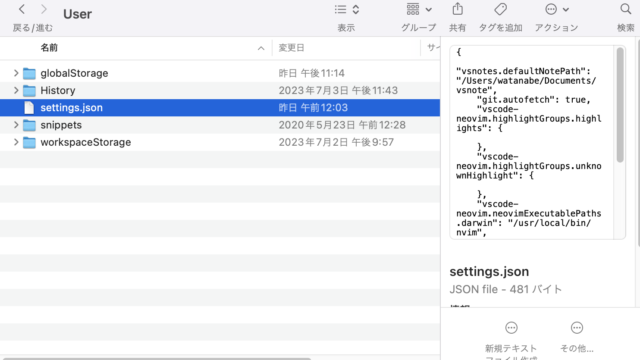
Task: Click the User window title
Action: click(78, 14)
